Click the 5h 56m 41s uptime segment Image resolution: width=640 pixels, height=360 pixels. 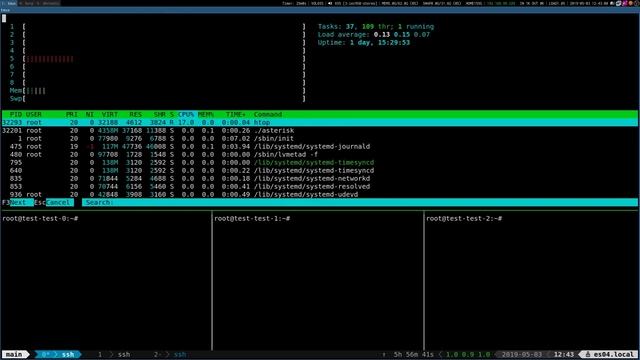click(413, 354)
